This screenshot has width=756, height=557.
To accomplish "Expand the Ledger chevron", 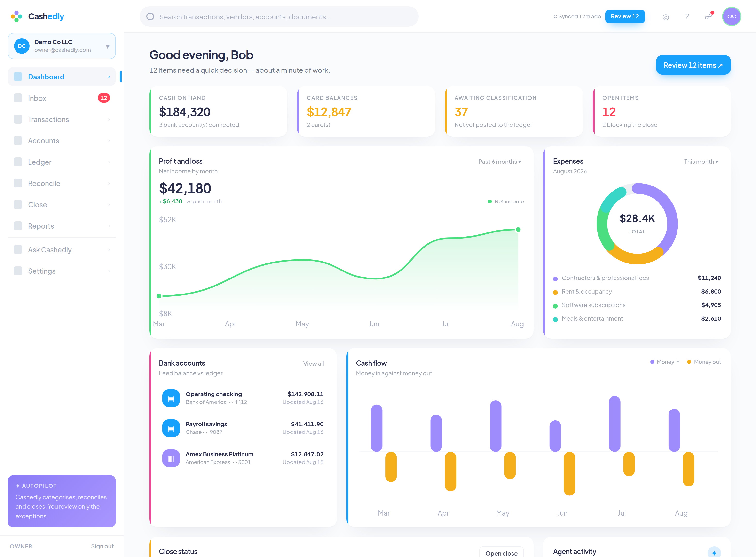I will pos(109,162).
